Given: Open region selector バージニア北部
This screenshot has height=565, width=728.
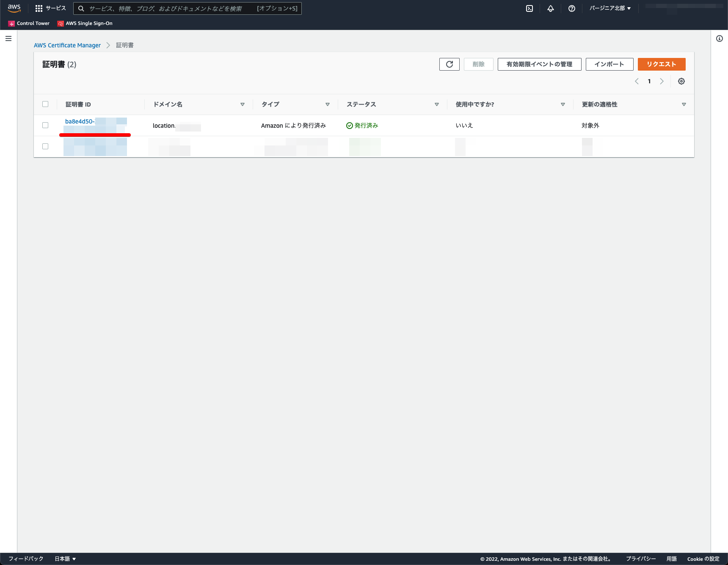Looking at the screenshot, I should [x=610, y=8].
